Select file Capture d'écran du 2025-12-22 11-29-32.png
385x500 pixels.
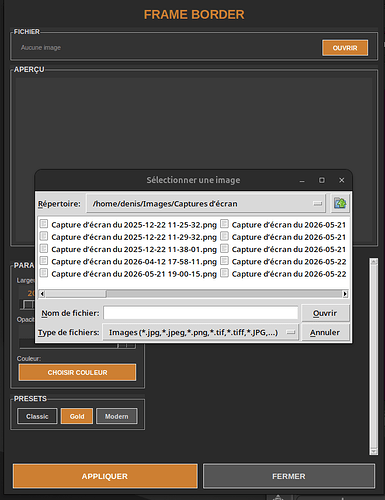tap(134, 237)
